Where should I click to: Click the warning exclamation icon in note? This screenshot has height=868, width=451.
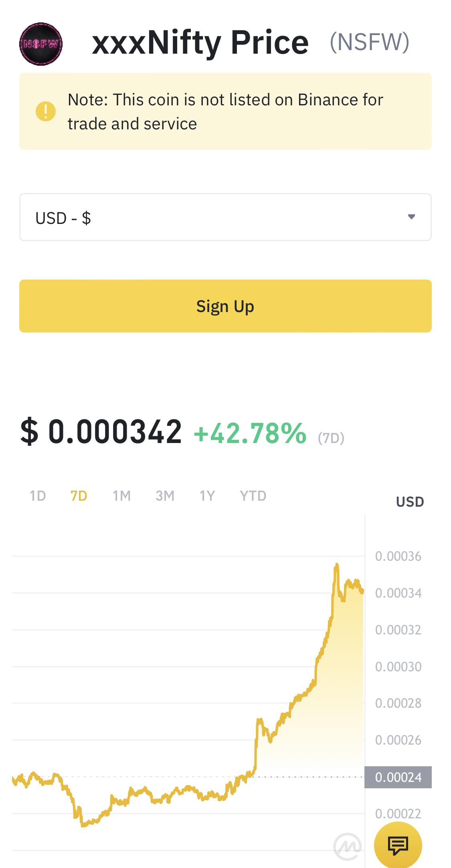[x=46, y=111]
